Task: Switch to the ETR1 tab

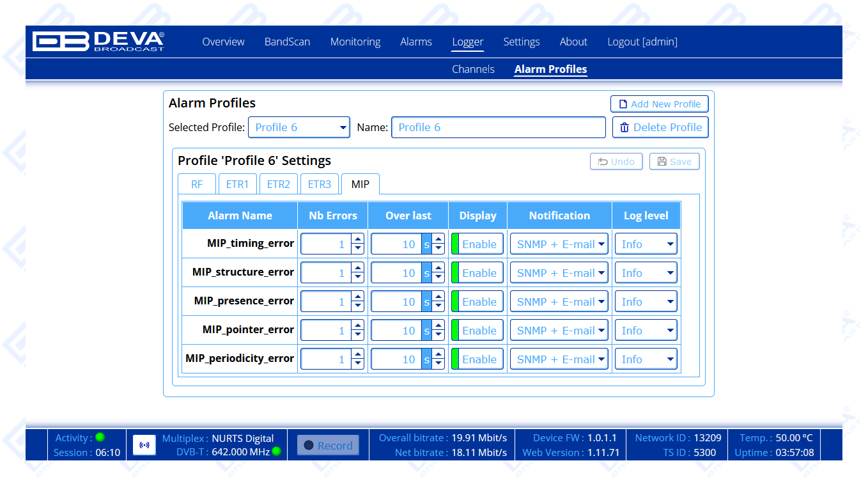Action: point(237,184)
